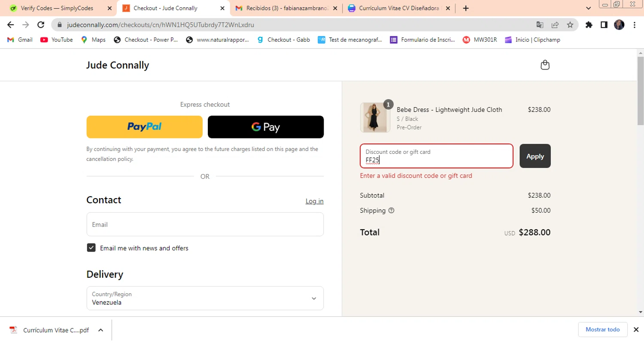This screenshot has height=343, width=644.
Task: Open the www.naturalrappor... bookmark
Action: 218,40
